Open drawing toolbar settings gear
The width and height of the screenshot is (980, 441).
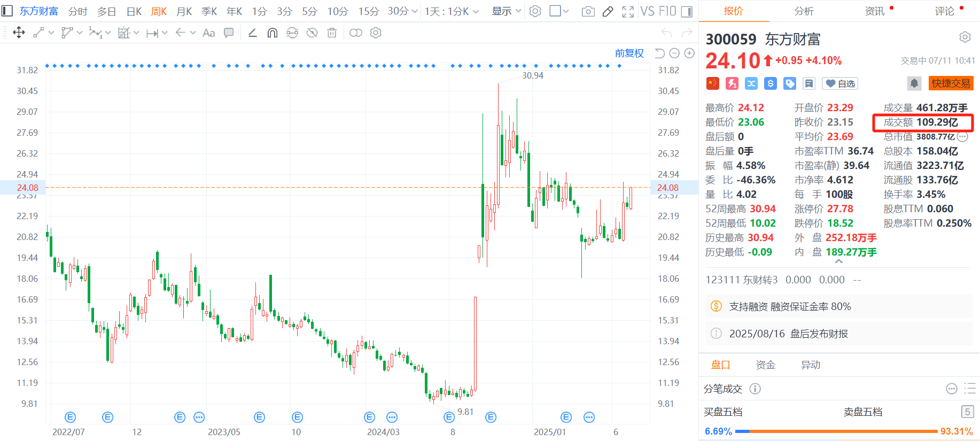pos(376,33)
